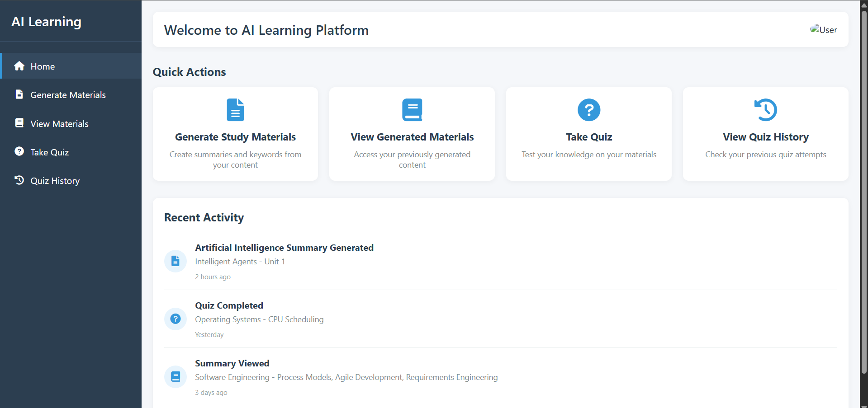Image resolution: width=868 pixels, height=408 pixels.
Task: Select the Quiz History clock icon in sidebar
Action: tap(19, 180)
